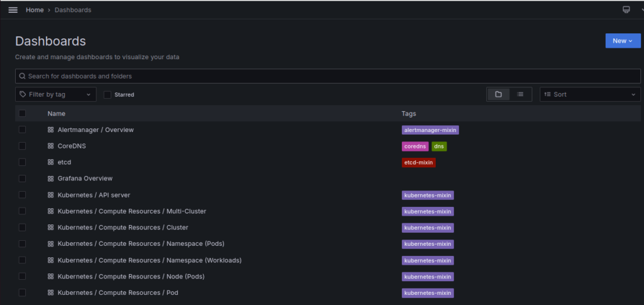Click dashboard icon next to Grafana Overview
The image size is (644, 305).
pyautogui.click(x=50, y=179)
